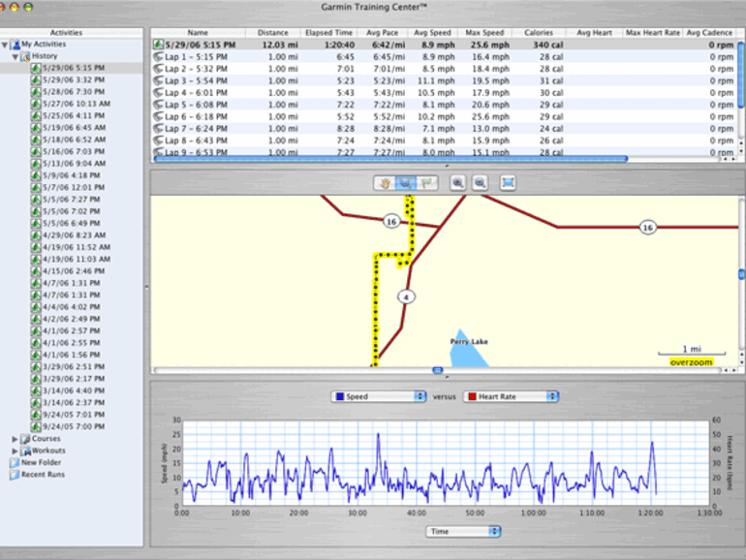Select the magnifier zoom tool above map
The image size is (746, 560).
point(407,182)
